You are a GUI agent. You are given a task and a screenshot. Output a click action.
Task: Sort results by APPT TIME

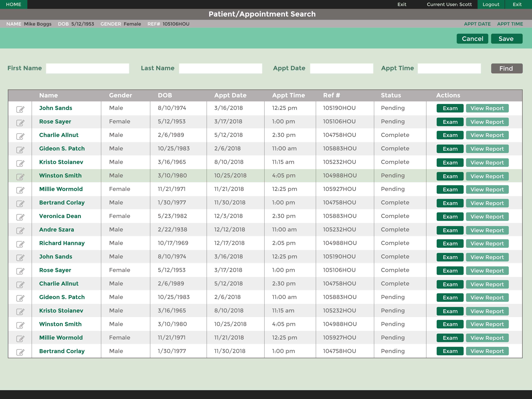[510, 24]
